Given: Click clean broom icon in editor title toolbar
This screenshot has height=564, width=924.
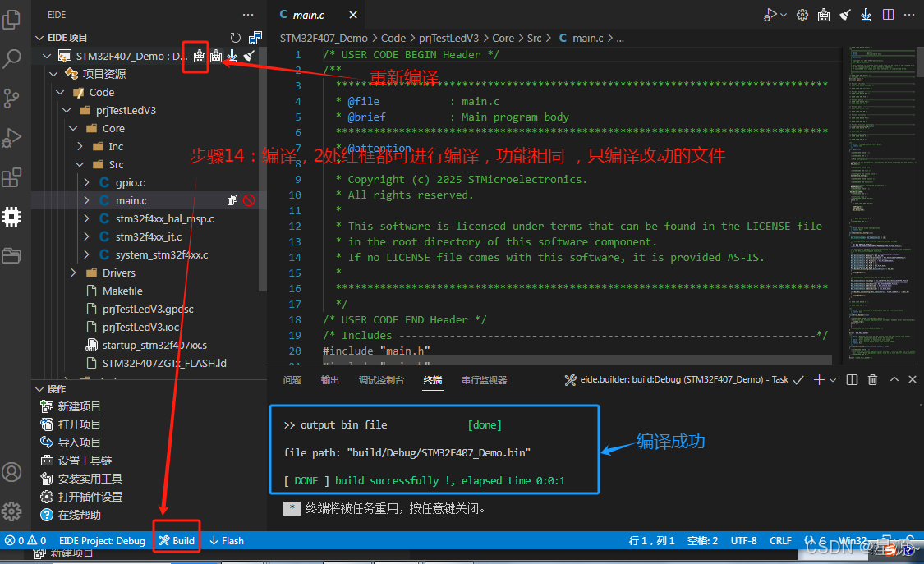Looking at the screenshot, I should click(x=845, y=15).
